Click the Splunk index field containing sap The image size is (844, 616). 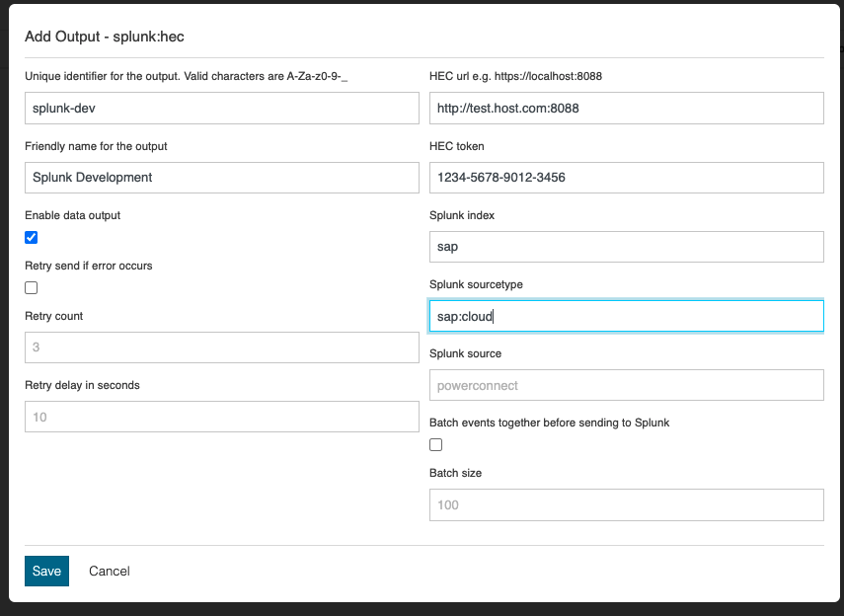point(626,247)
